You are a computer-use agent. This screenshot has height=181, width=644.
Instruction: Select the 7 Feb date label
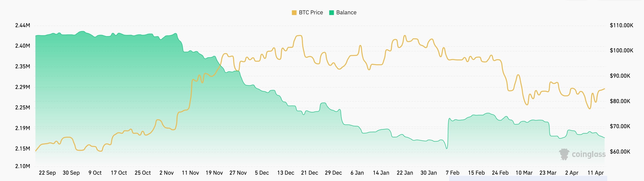453,173
